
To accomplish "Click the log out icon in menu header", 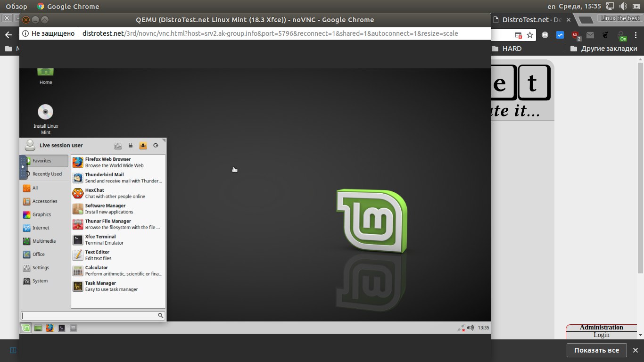I will [156, 146].
